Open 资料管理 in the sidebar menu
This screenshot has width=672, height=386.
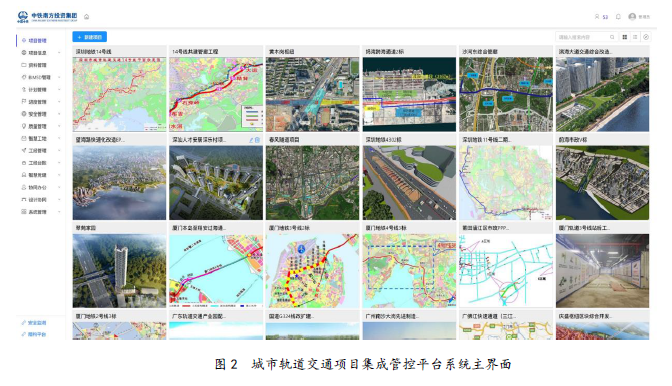pos(39,65)
